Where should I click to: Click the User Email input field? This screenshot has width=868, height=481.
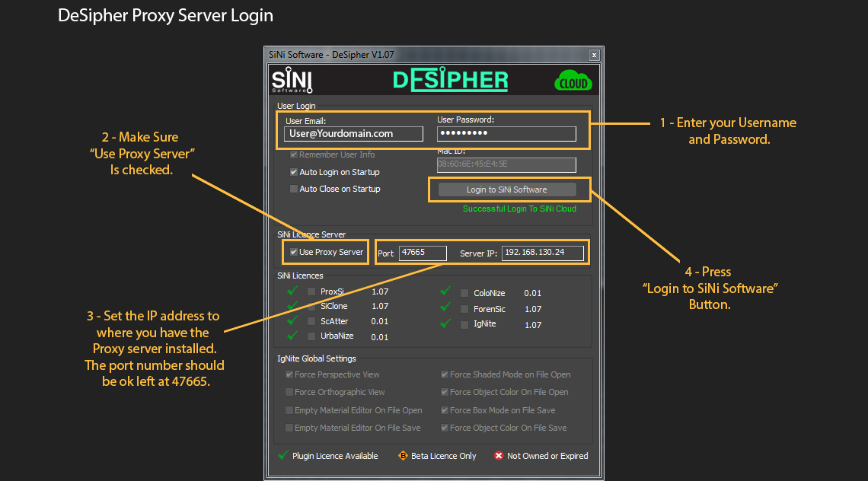[353, 134]
